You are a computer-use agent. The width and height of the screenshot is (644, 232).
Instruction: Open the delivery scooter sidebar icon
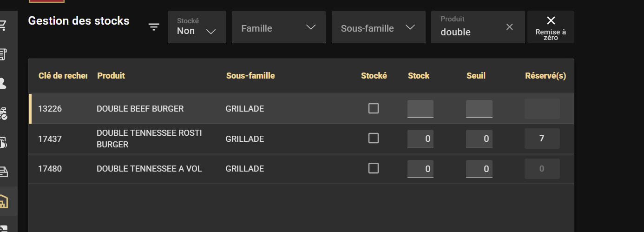click(x=4, y=113)
